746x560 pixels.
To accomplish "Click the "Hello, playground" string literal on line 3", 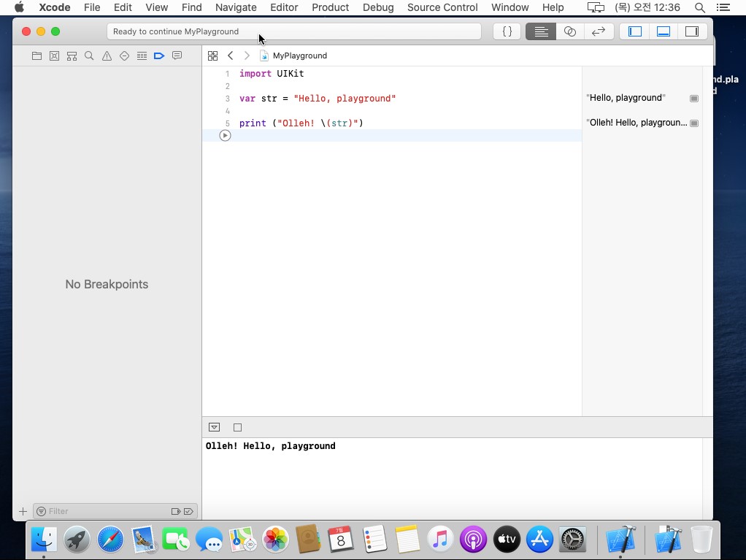I will click(345, 99).
